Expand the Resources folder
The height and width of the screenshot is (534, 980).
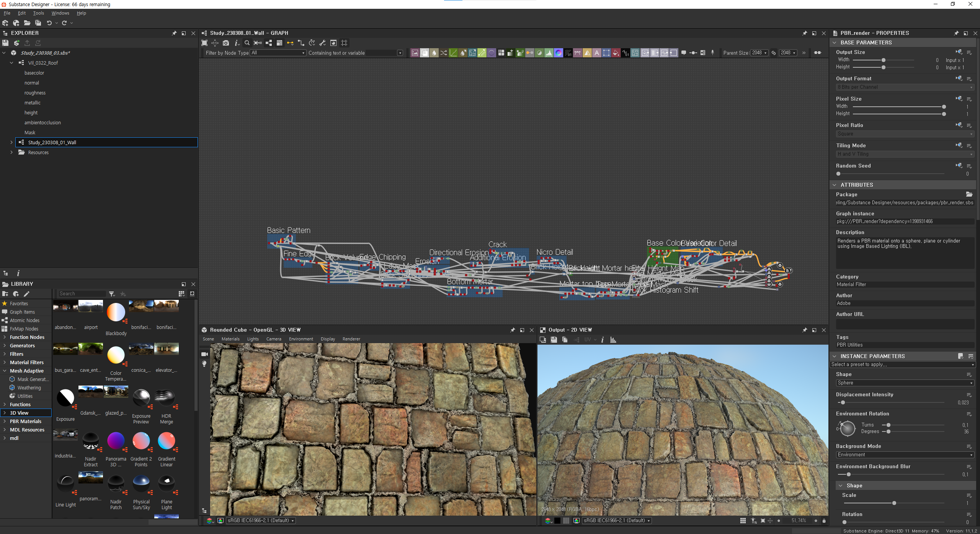(x=11, y=152)
